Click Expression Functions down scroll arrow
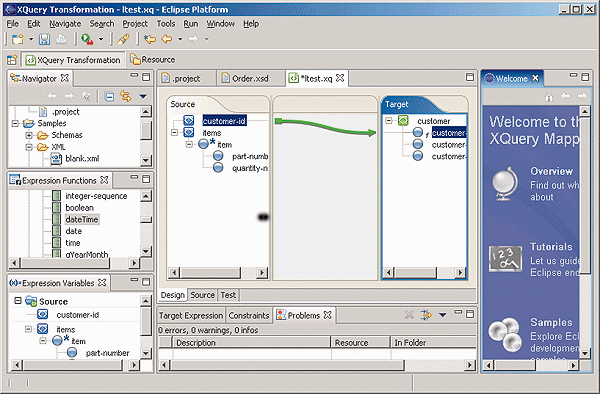Image resolution: width=600 pixels, height=394 pixels. click(x=146, y=251)
